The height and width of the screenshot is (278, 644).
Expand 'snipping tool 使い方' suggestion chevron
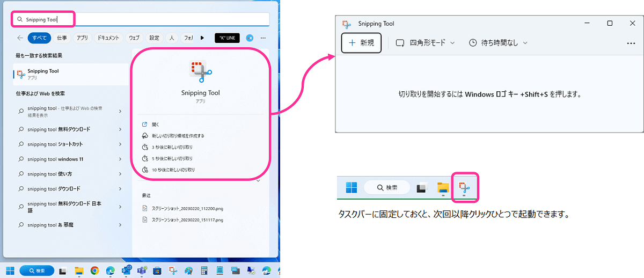(120, 174)
